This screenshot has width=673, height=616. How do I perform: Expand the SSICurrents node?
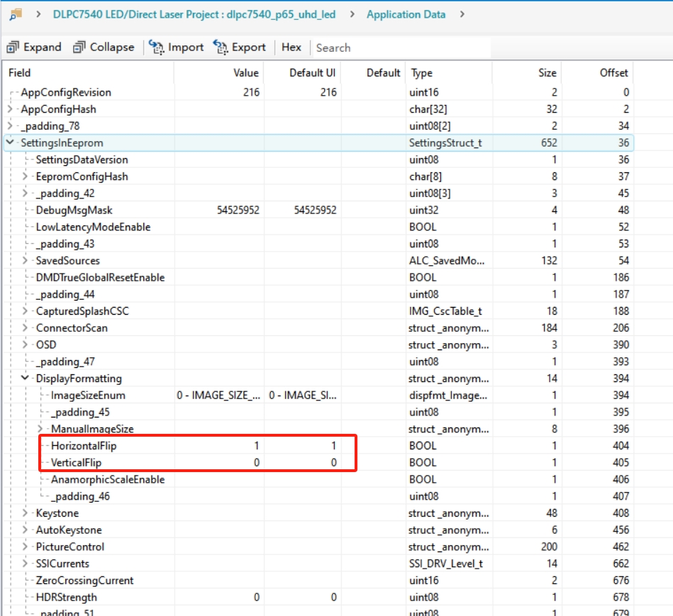[x=26, y=564]
